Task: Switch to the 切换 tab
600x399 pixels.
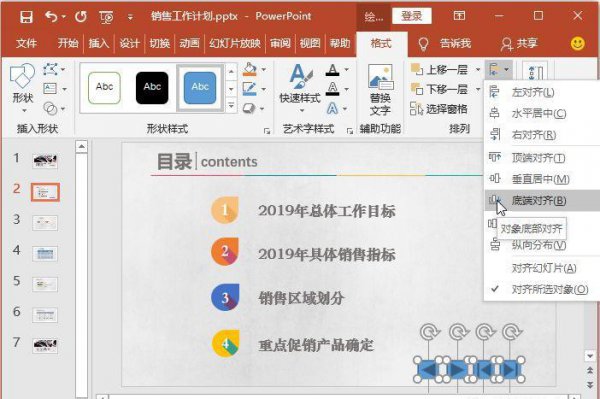Action: 160,43
